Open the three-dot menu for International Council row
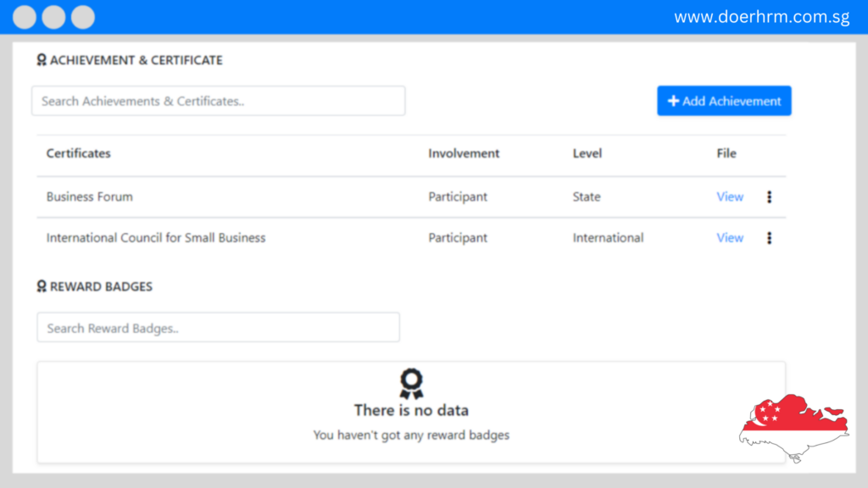The image size is (868, 488). point(769,238)
